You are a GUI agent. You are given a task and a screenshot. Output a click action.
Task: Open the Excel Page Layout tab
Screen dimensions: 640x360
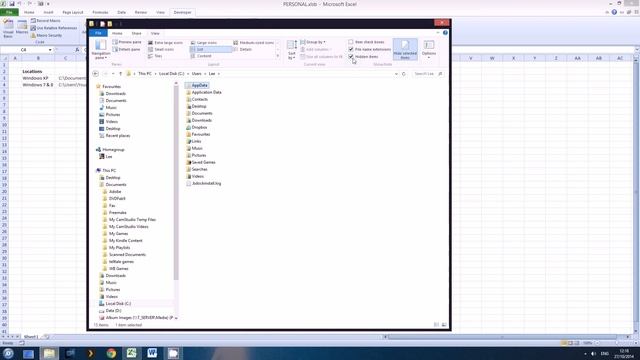(x=73, y=12)
